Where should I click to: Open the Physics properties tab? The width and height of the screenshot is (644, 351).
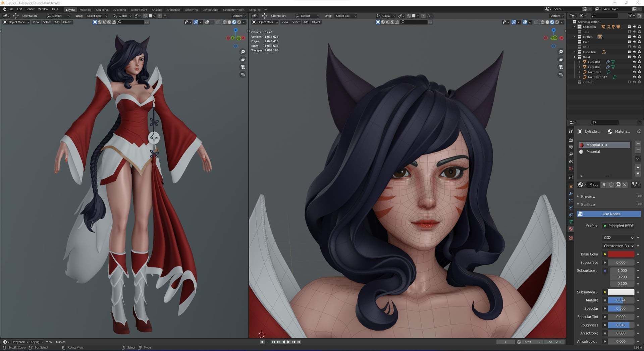click(571, 208)
